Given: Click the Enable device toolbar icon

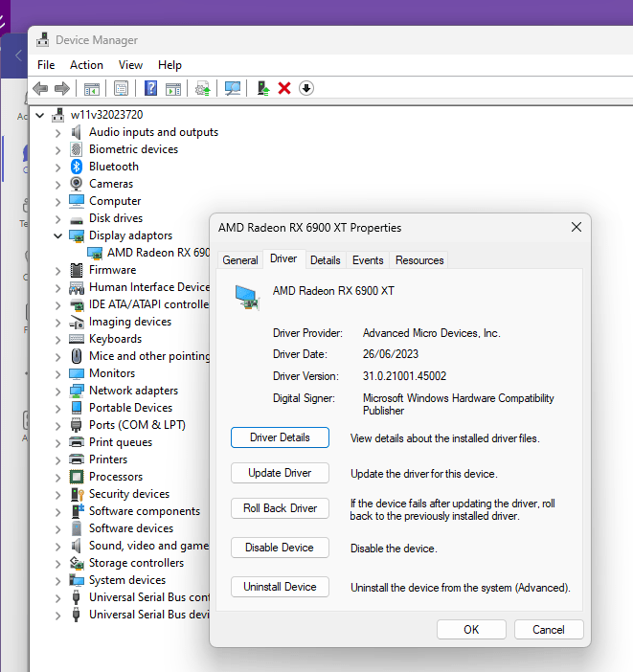Looking at the screenshot, I should coord(263,88).
